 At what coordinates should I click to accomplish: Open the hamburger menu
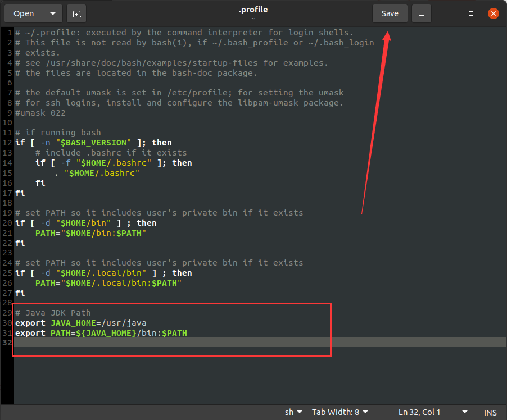422,13
